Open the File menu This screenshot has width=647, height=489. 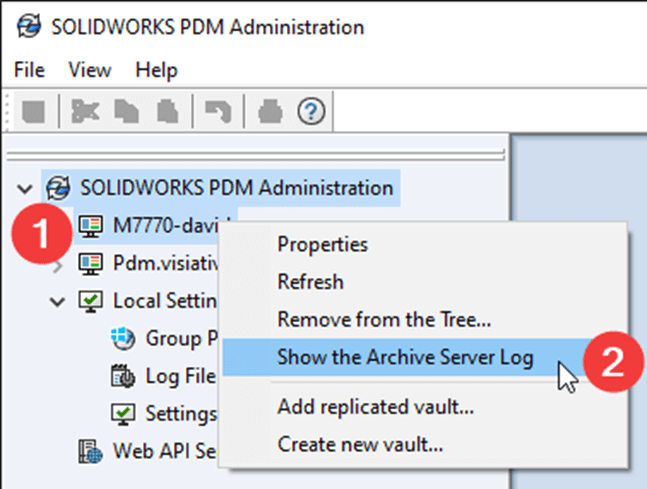tap(29, 69)
